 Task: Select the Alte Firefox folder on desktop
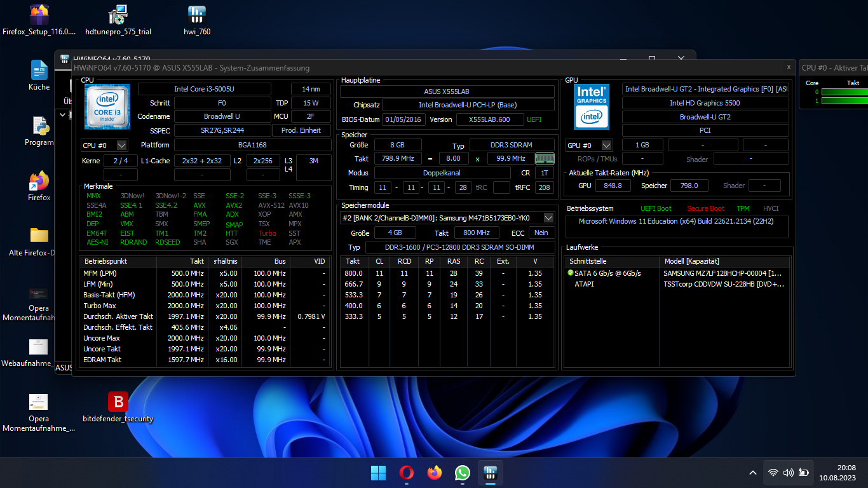click(x=39, y=241)
